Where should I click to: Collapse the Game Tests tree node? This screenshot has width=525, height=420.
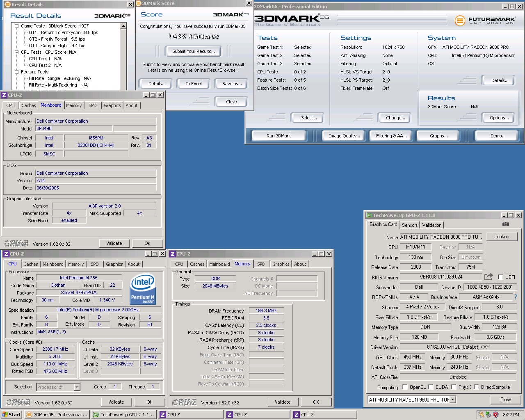pyautogui.click(x=17, y=26)
